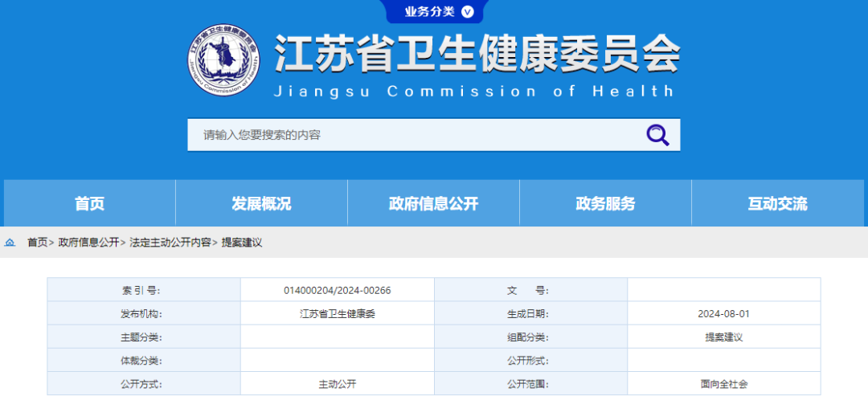Click 提案建议 breadcrumb link

coord(242,243)
